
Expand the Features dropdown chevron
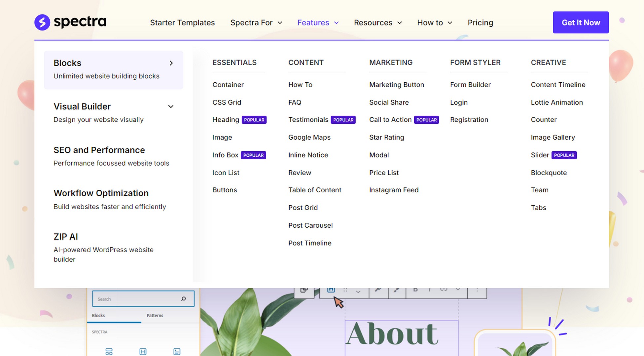337,23
